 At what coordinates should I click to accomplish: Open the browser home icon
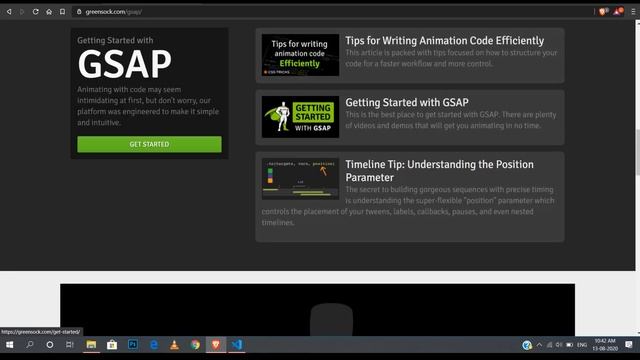click(49, 12)
